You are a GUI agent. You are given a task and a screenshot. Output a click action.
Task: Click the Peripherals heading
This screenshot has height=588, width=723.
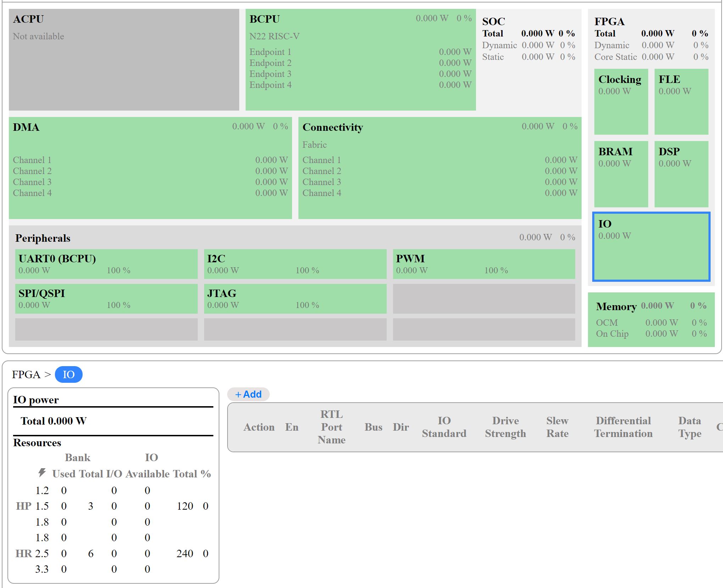coord(43,238)
